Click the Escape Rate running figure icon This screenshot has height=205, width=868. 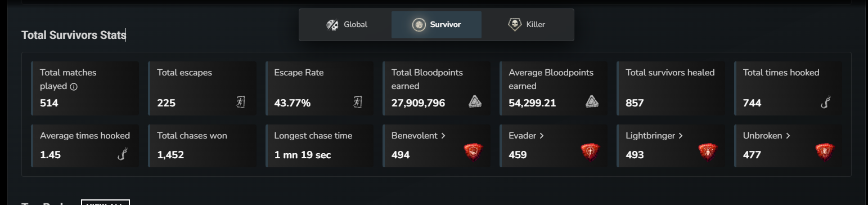pyautogui.click(x=358, y=102)
